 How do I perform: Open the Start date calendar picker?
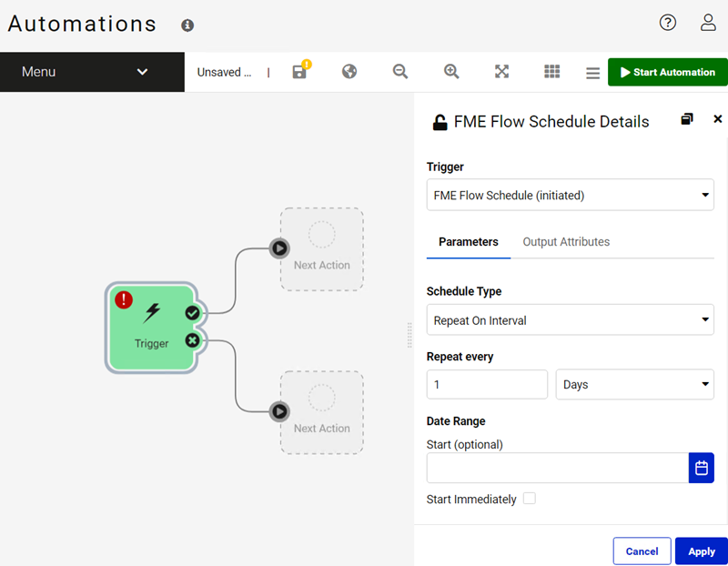point(702,468)
